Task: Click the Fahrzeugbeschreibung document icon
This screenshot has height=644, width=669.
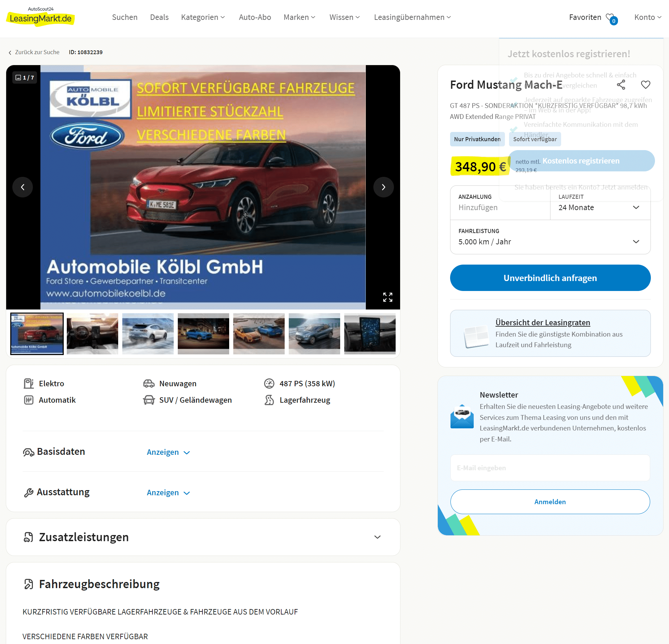Action: pyautogui.click(x=29, y=584)
